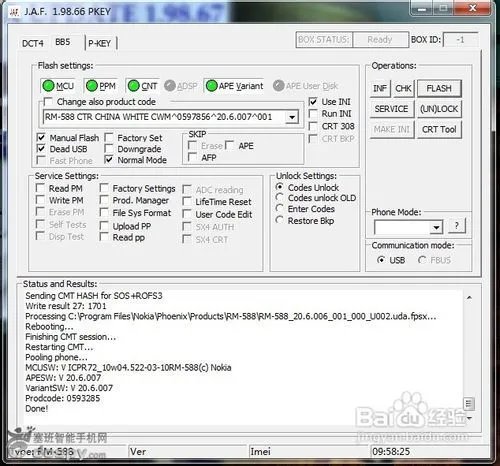Screen dimensions: 500x466
Task: Click the CRT Tool button
Action: point(439,129)
